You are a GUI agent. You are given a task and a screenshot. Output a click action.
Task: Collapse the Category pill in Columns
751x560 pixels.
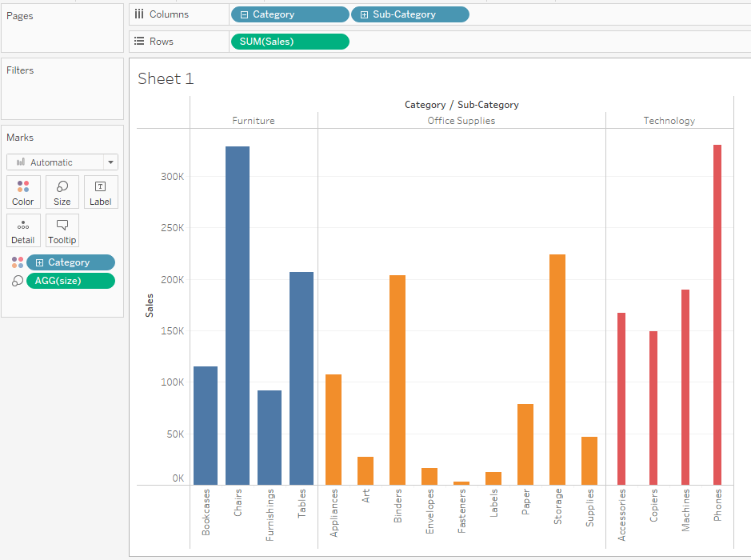(x=244, y=15)
